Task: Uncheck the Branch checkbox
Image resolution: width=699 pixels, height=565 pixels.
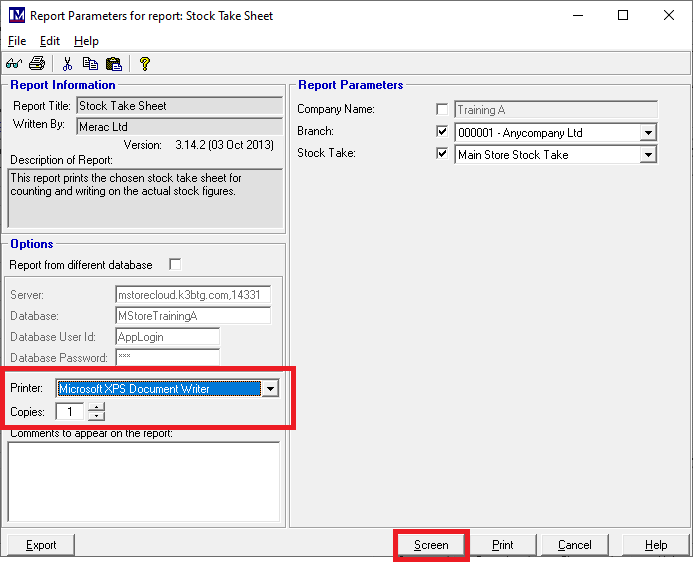Action: [x=442, y=132]
